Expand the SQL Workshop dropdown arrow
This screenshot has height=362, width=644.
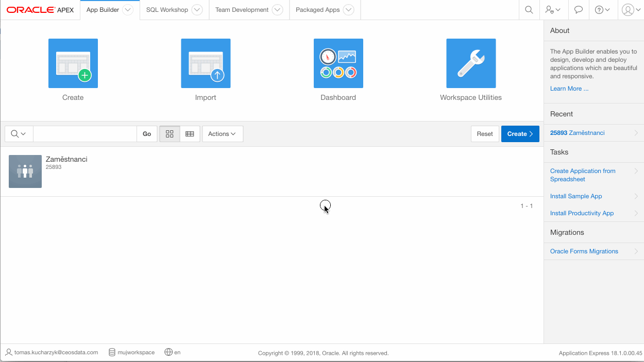click(197, 10)
